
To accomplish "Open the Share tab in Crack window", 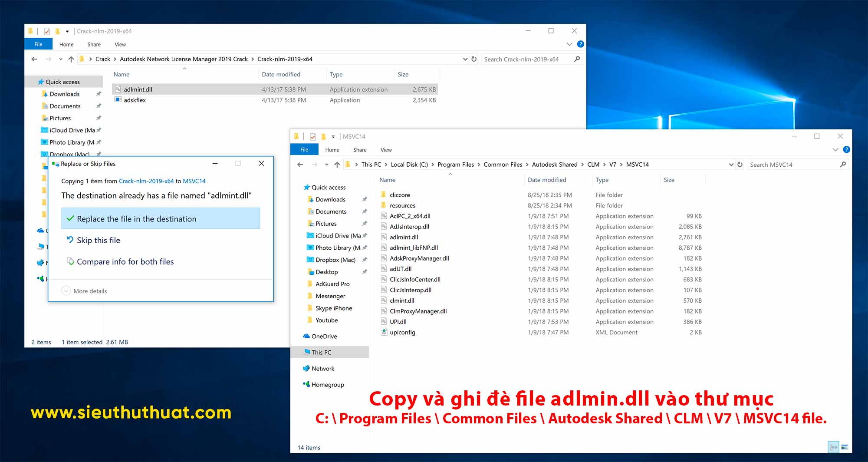I will [94, 44].
